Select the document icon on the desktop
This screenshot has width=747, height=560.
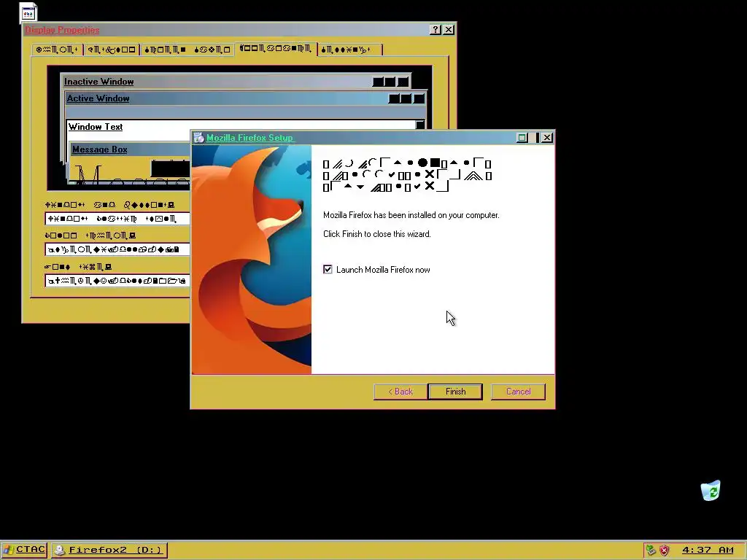pos(28,12)
